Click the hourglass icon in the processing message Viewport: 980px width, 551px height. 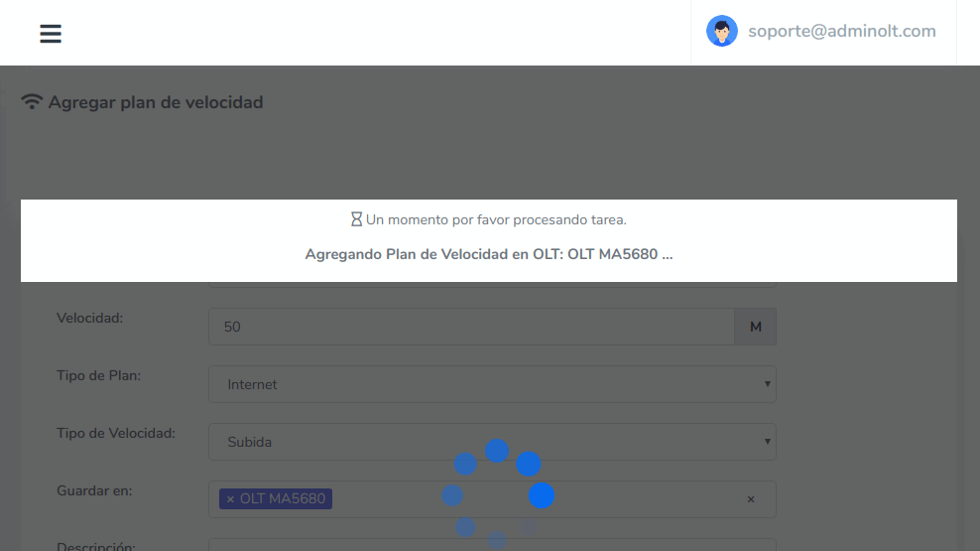[x=356, y=219]
